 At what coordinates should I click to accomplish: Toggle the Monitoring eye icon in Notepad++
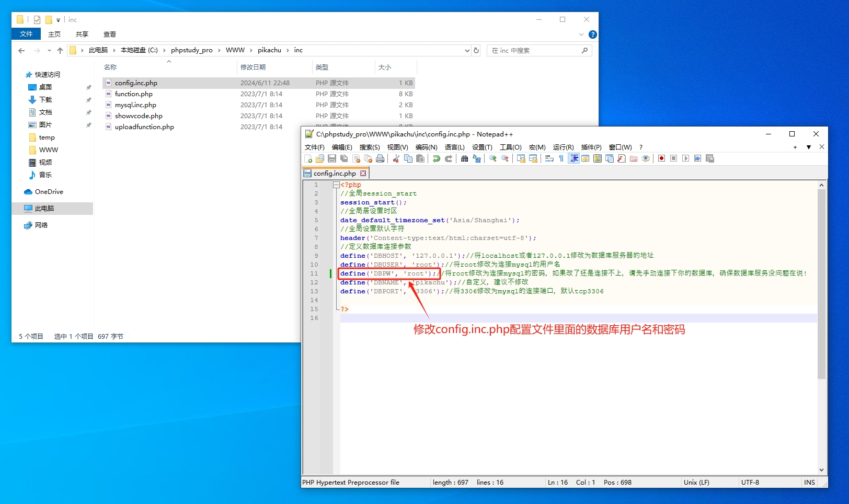(646, 158)
